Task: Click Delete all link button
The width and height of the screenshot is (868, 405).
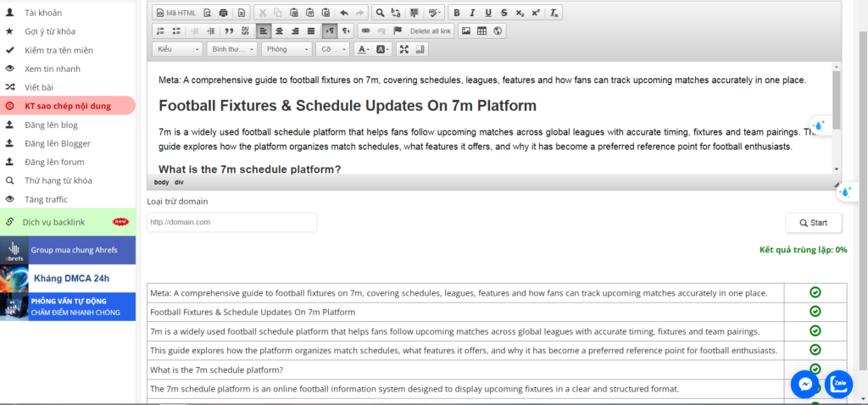Action: (x=430, y=31)
